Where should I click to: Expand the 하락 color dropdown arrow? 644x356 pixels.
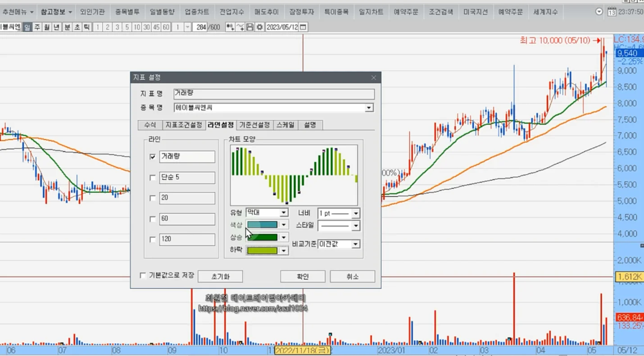point(284,251)
